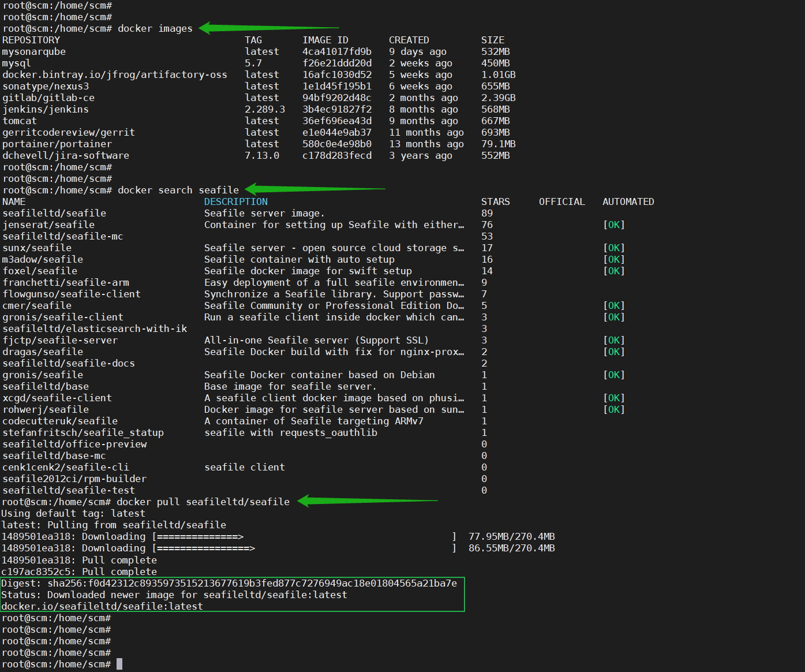Click gitlab/gitlab-ce repository name
This screenshot has width=805, height=672.
tap(48, 98)
